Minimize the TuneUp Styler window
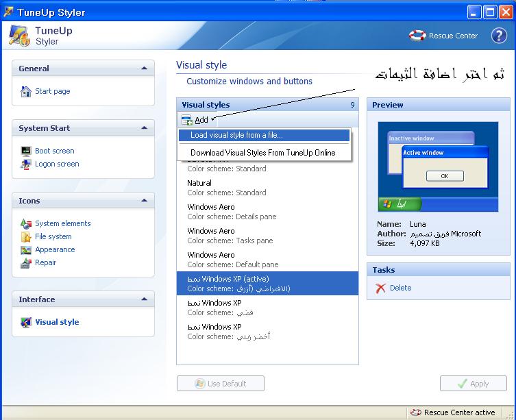Viewport: 516px width, 420px height. coord(474,12)
